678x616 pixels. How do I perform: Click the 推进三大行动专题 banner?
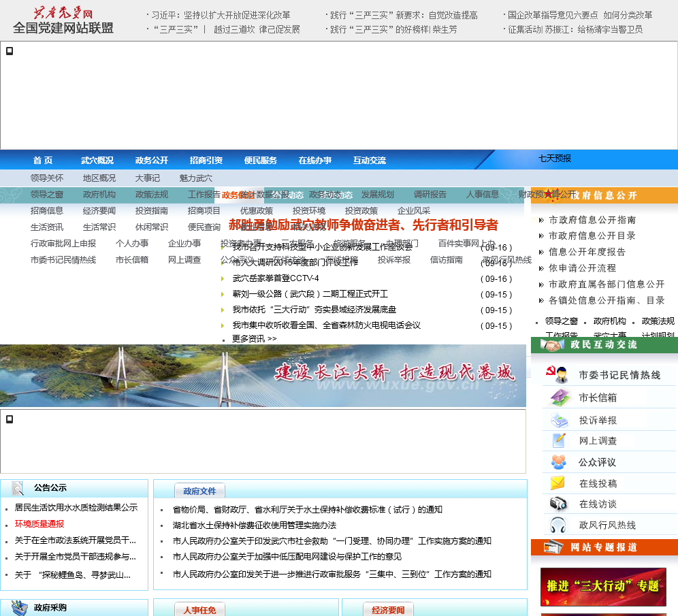click(603, 586)
